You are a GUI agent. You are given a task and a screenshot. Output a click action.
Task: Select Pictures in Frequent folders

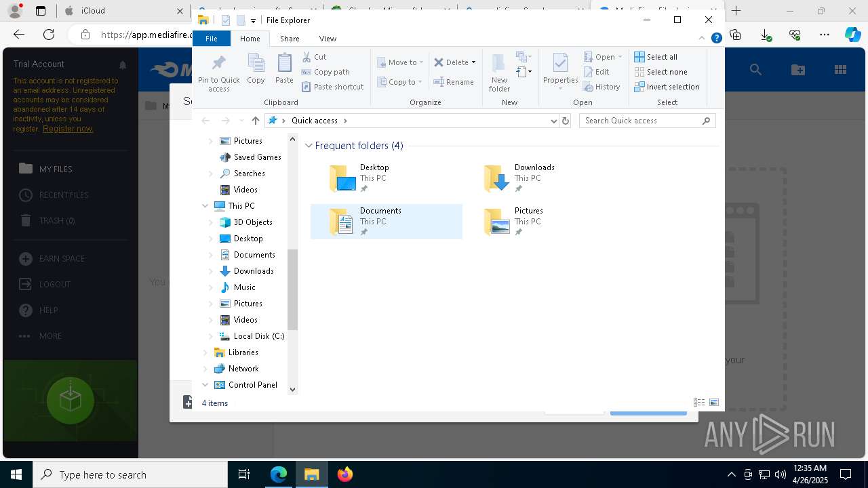(540, 221)
